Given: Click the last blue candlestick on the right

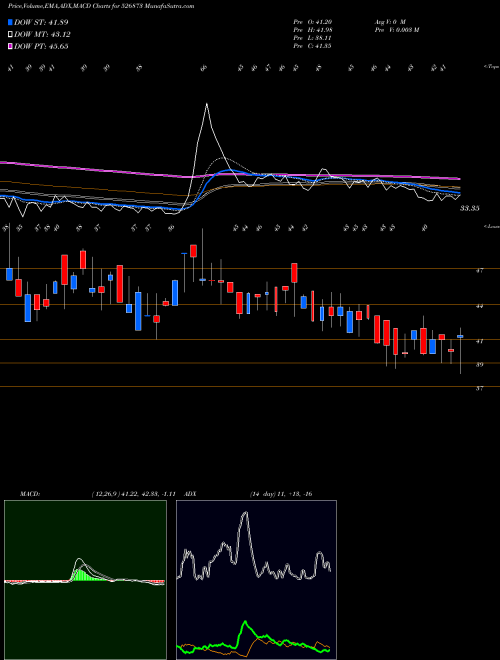Looking at the screenshot, I should click(460, 336).
